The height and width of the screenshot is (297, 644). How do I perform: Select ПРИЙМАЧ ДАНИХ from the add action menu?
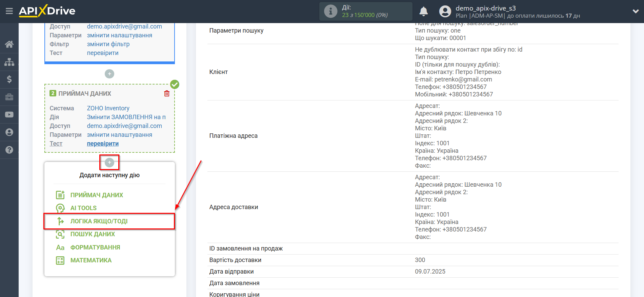tap(97, 195)
